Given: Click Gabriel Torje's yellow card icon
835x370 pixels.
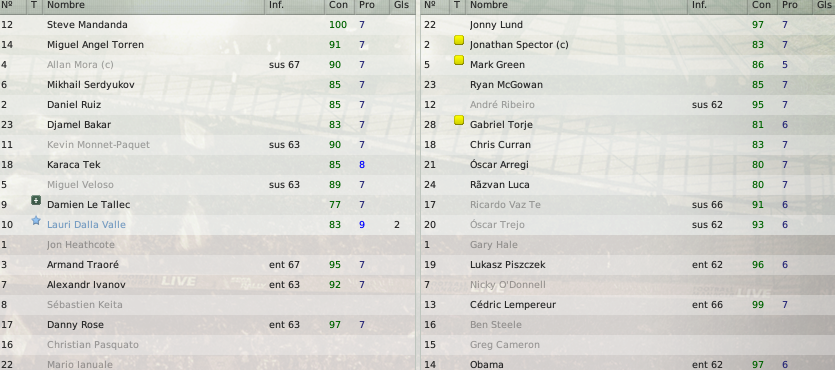Looking at the screenshot, I should coord(459,120).
